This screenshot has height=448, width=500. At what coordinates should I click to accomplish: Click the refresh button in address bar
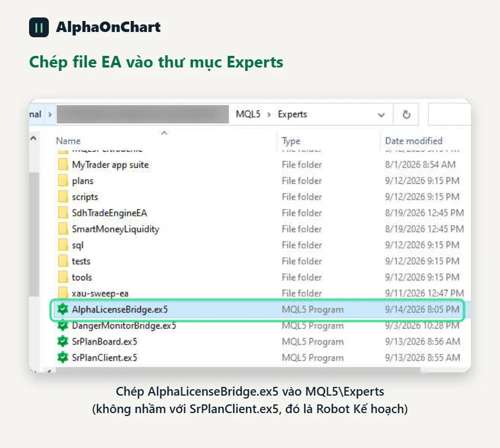[x=406, y=114]
